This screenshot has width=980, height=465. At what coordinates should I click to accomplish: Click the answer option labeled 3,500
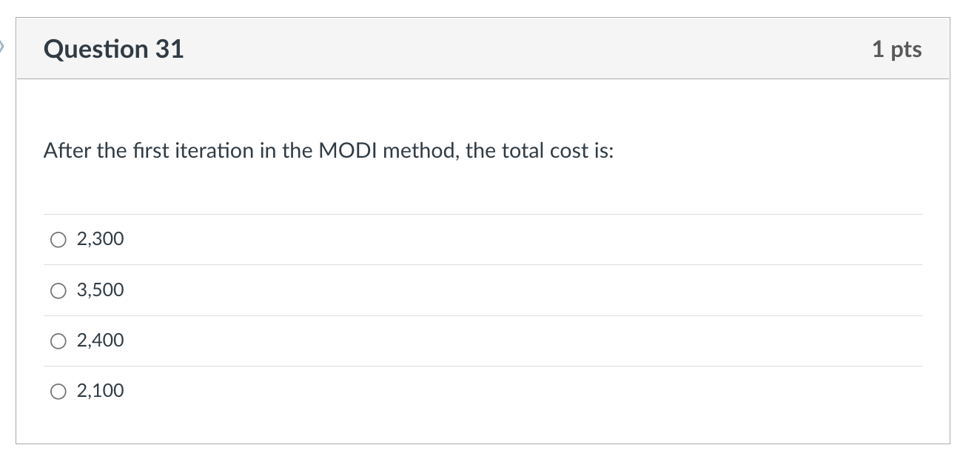tap(99, 290)
